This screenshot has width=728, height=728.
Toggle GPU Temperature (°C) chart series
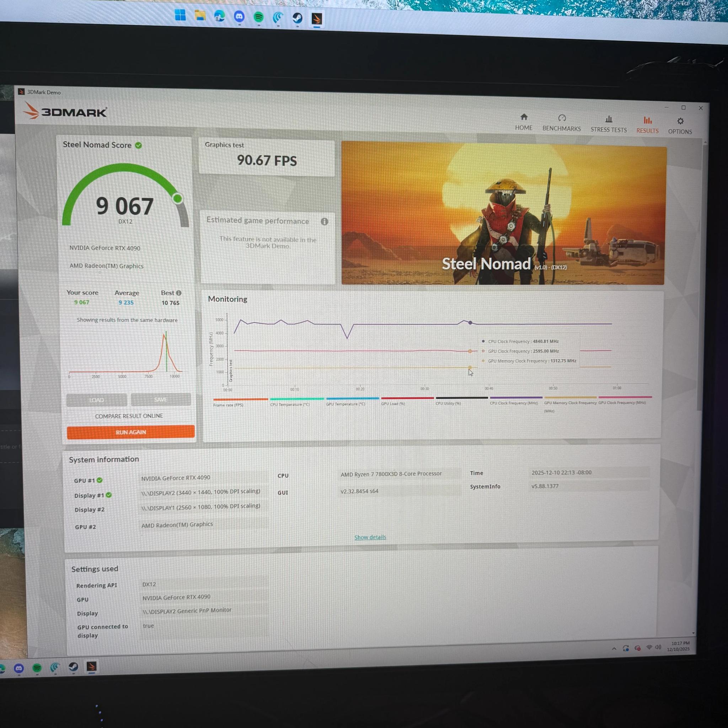point(352,401)
